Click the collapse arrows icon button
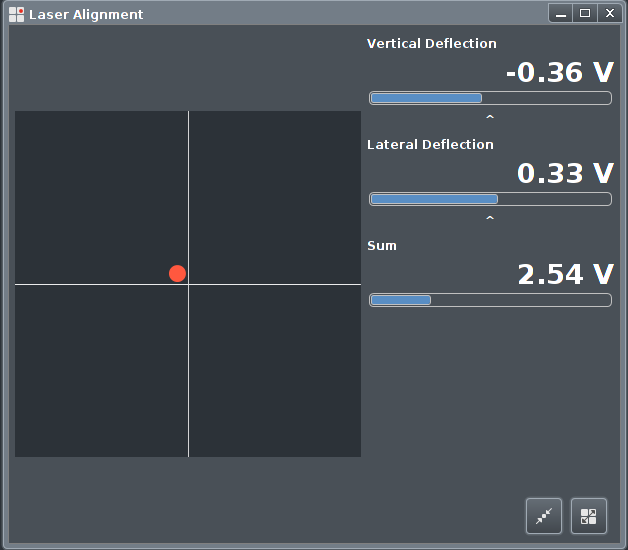 coord(543,516)
